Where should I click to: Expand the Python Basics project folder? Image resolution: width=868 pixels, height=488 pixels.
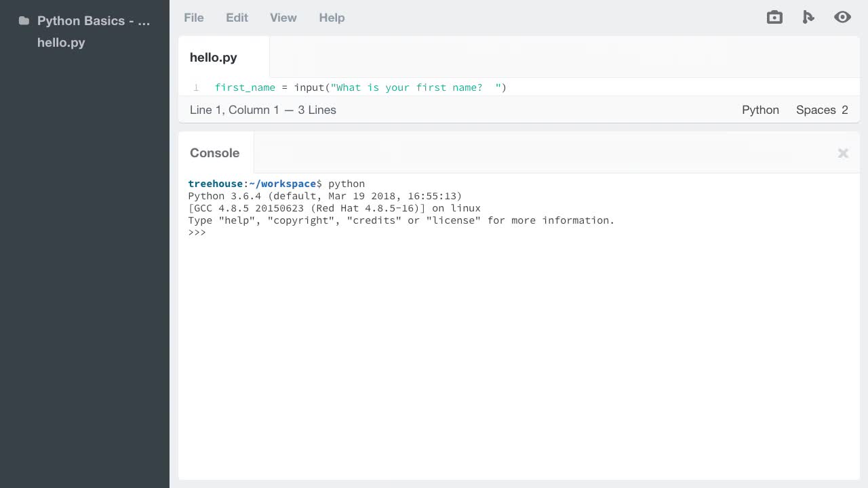click(93, 21)
